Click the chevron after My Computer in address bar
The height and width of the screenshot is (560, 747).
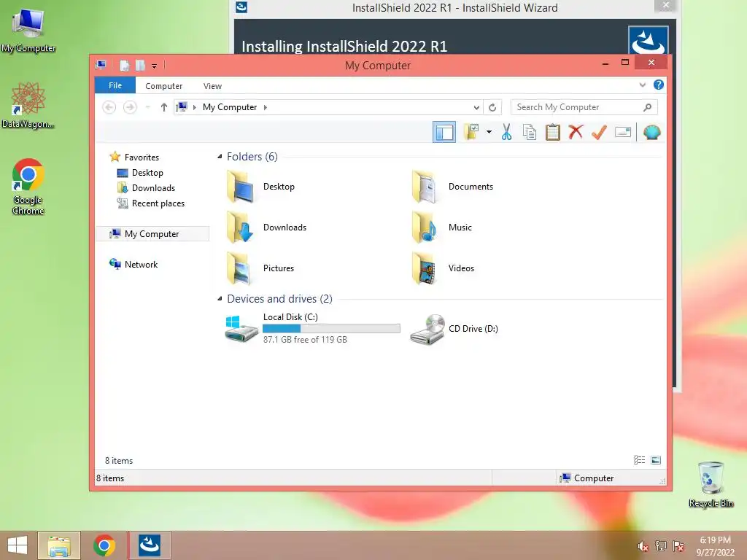266,107
